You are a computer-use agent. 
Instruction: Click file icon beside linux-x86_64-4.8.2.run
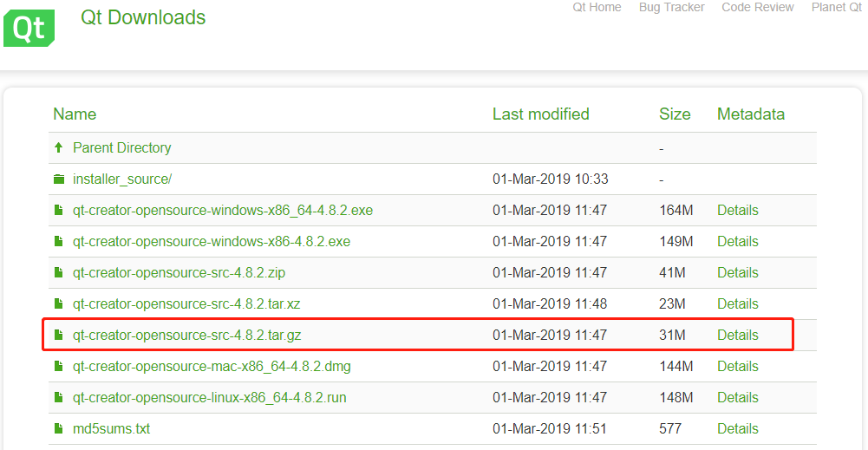[x=59, y=397]
